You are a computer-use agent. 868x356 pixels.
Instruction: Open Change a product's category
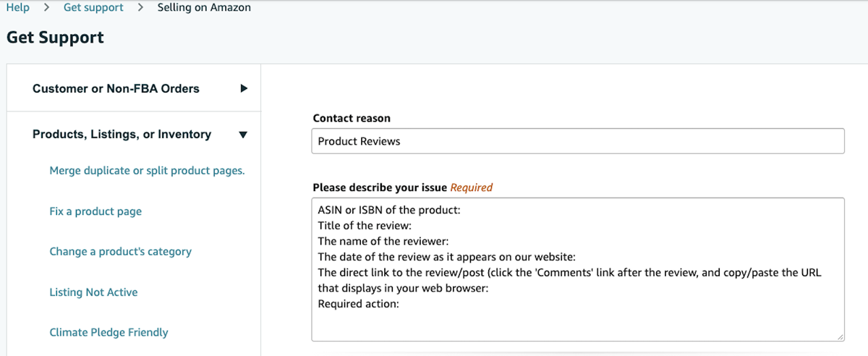coord(120,252)
